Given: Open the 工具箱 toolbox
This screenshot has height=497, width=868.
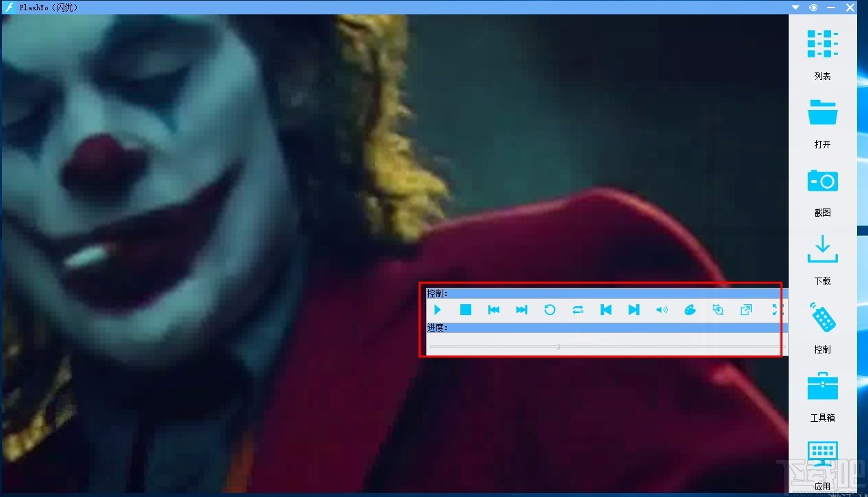Looking at the screenshot, I should [822, 397].
